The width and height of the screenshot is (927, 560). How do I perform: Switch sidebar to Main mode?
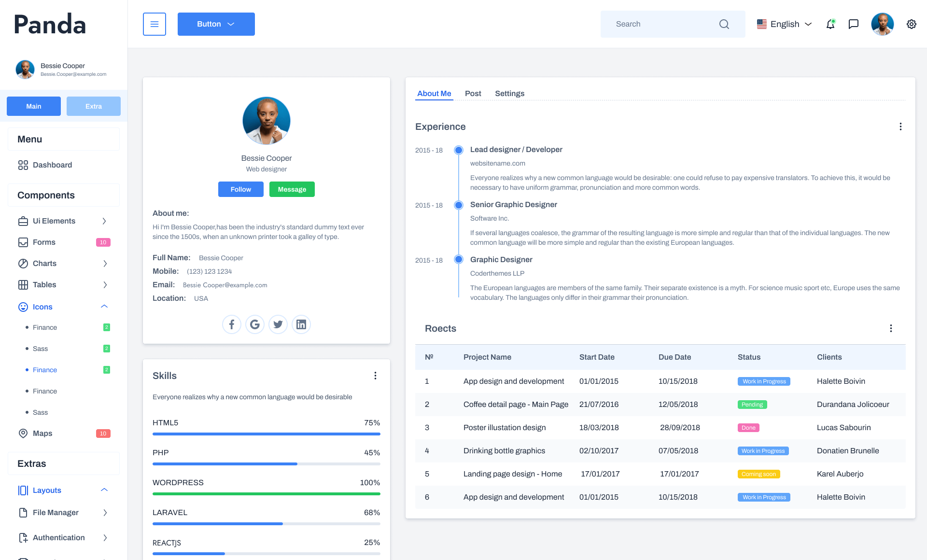[34, 106]
